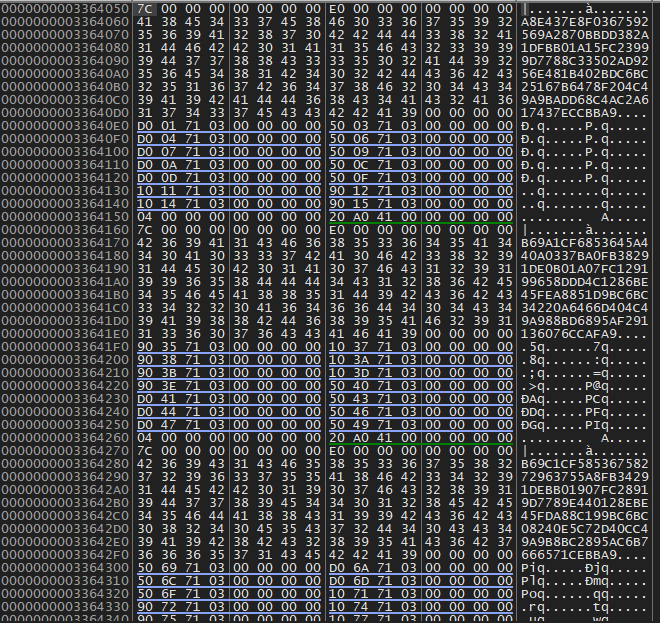Select highlighted byte 7C at address 0000000003364050
Screen dimensions: 660x623
coord(145,9)
